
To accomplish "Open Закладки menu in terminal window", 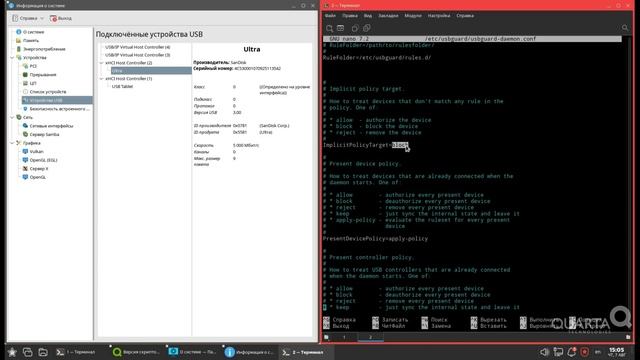I will [388, 16].
